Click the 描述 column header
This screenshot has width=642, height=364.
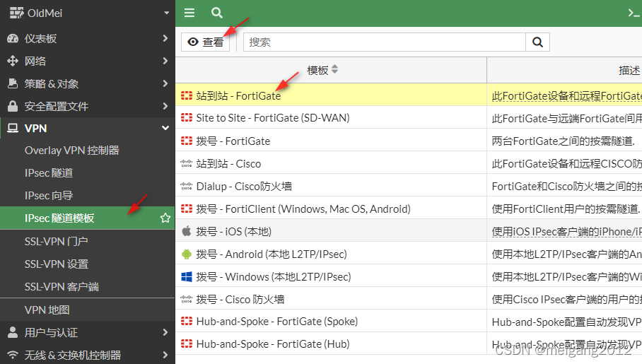(x=629, y=71)
